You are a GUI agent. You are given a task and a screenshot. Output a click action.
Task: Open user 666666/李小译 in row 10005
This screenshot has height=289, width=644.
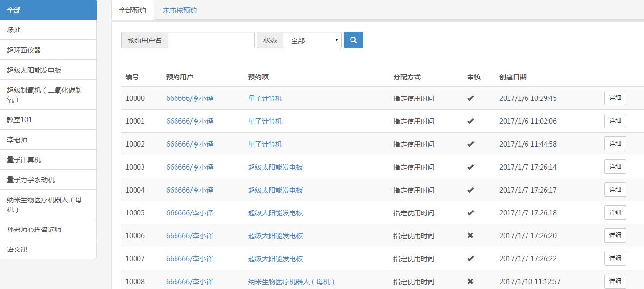[190, 212]
